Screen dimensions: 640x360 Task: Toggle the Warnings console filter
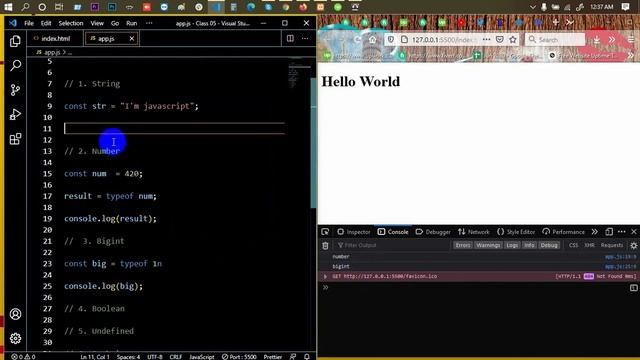(x=488, y=245)
